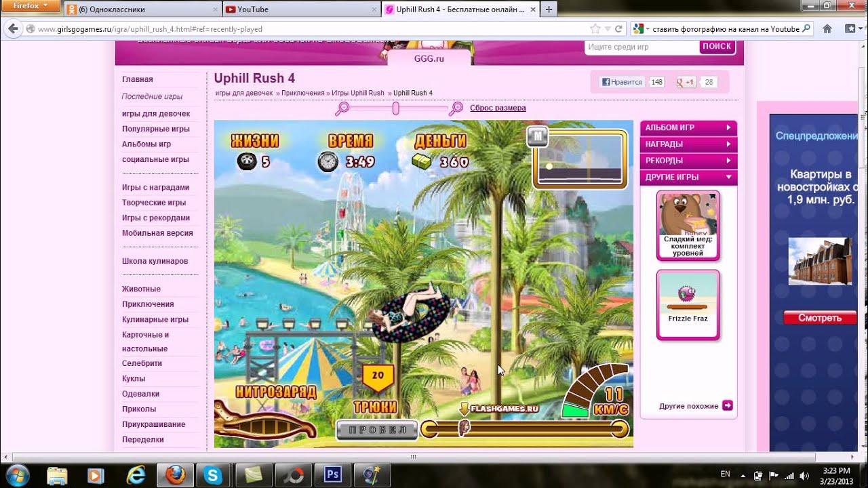Open Творческие игры sidebar link

coord(154,203)
